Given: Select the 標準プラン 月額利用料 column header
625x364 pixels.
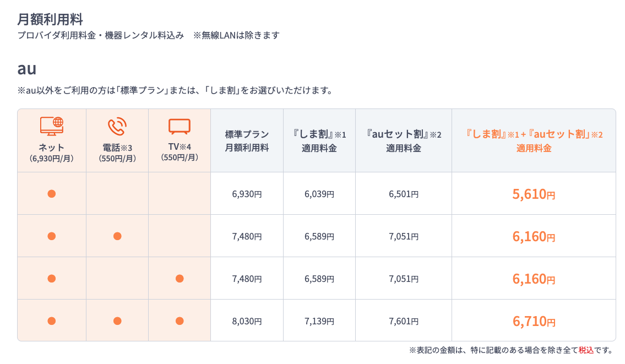Looking at the screenshot, I should pyautogui.click(x=247, y=141).
